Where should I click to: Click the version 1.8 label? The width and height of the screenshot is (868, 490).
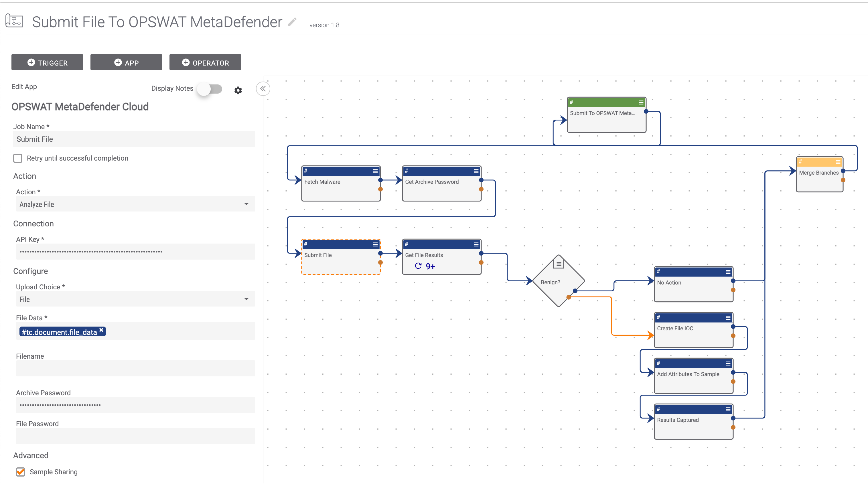(324, 25)
